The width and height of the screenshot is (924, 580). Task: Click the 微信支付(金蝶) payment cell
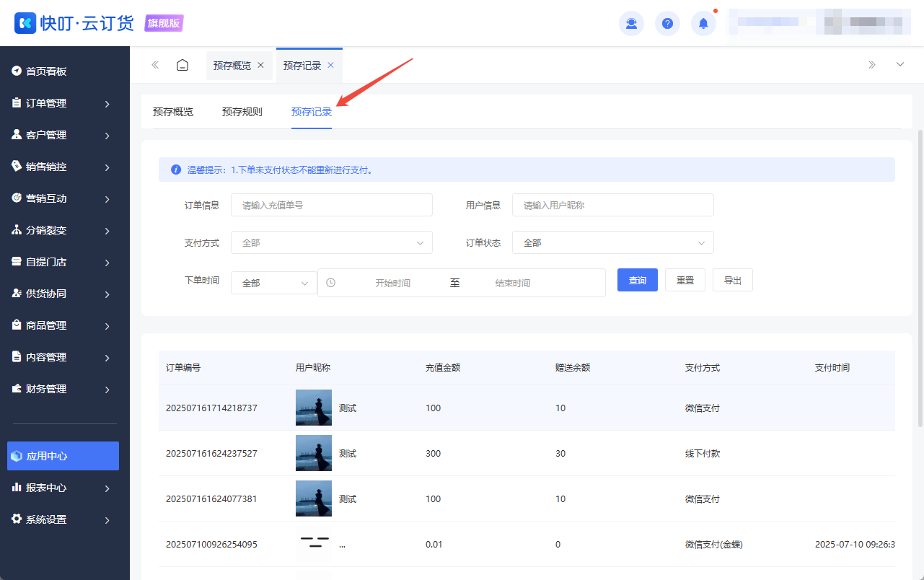(714, 545)
